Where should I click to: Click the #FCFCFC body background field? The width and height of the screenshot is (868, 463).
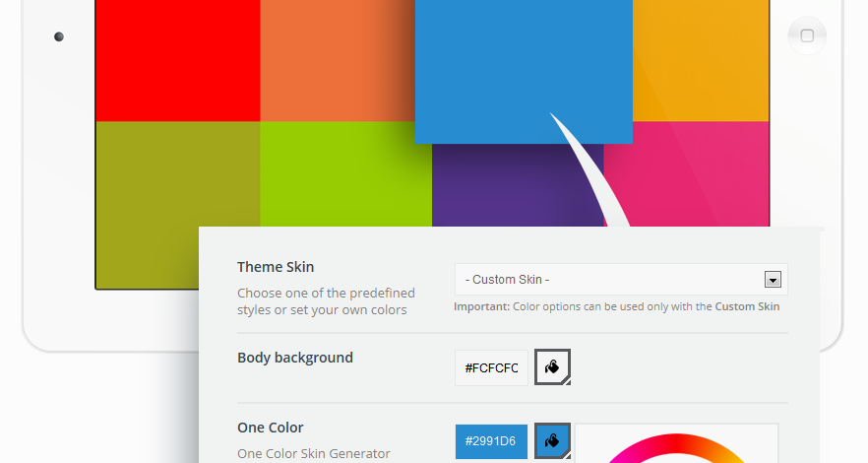pyautogui.click(x=492, y=367)
